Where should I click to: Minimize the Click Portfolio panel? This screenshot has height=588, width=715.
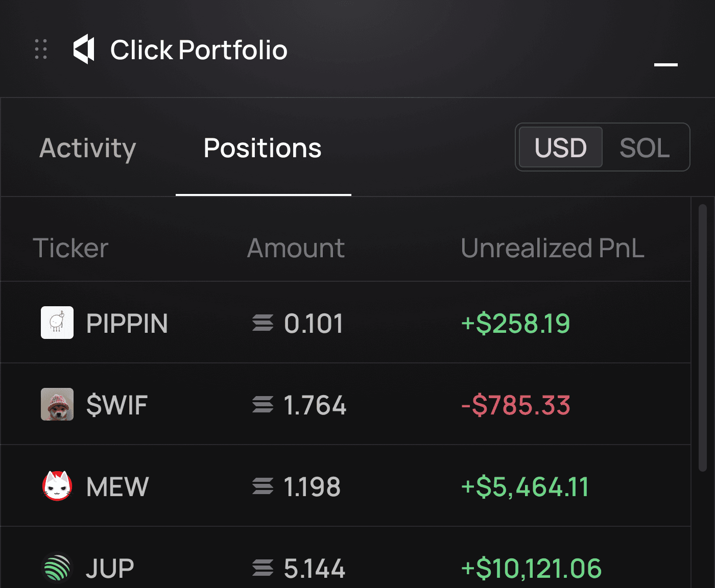coord(666,64)
